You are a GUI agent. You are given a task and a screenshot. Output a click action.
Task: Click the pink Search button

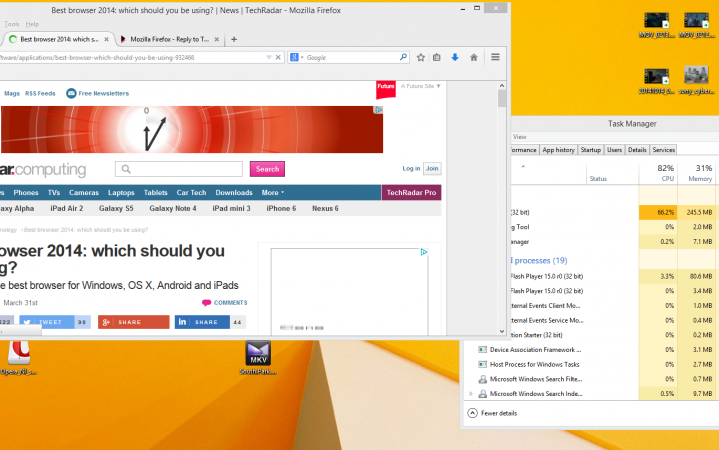[267, 169]
